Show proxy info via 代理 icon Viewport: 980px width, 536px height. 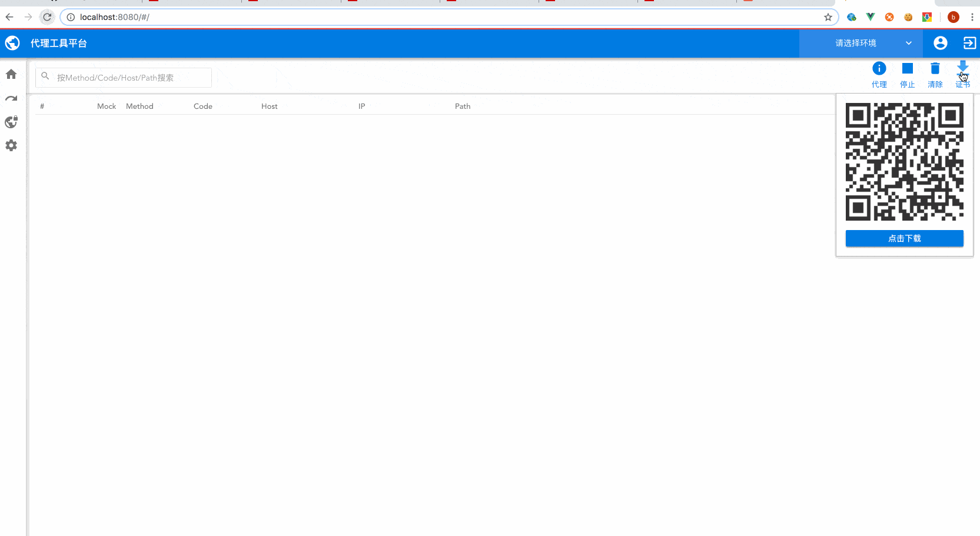[879, 75]
